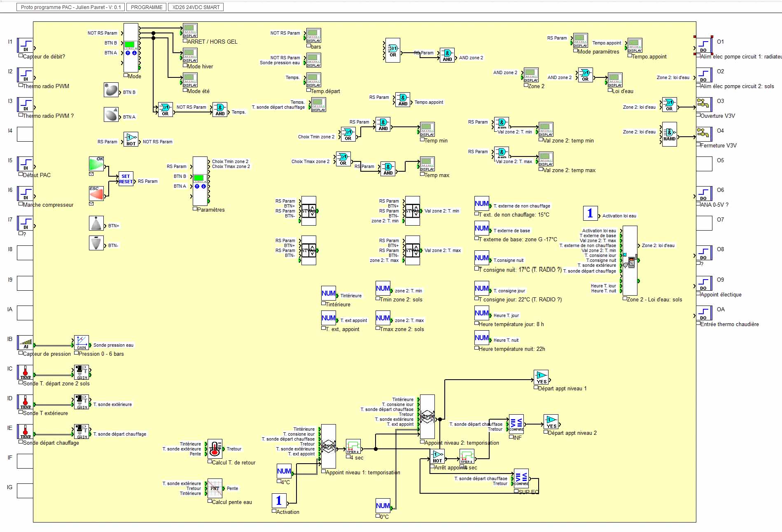Open the PROGRAMME tab

tap(147, 7)
